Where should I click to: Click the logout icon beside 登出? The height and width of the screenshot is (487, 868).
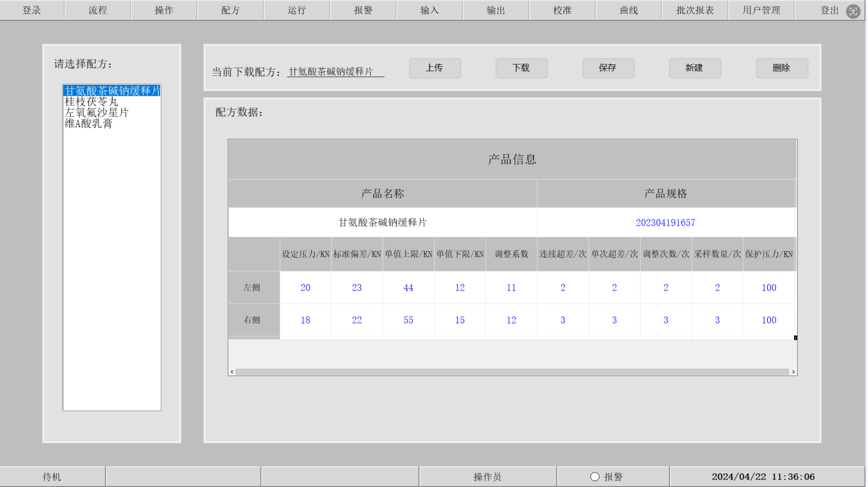point(853,11)
